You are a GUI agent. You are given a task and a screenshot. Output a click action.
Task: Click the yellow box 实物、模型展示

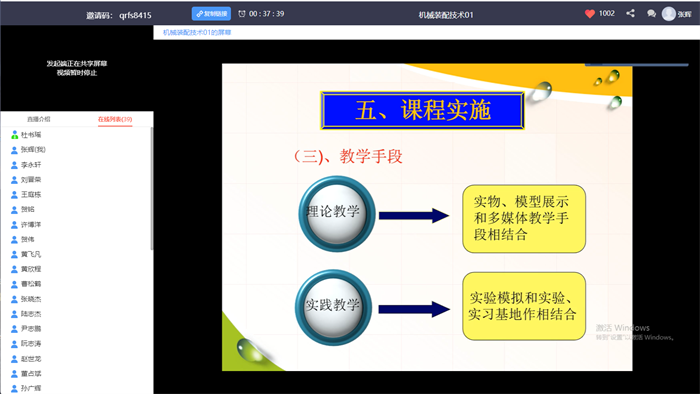524,219
